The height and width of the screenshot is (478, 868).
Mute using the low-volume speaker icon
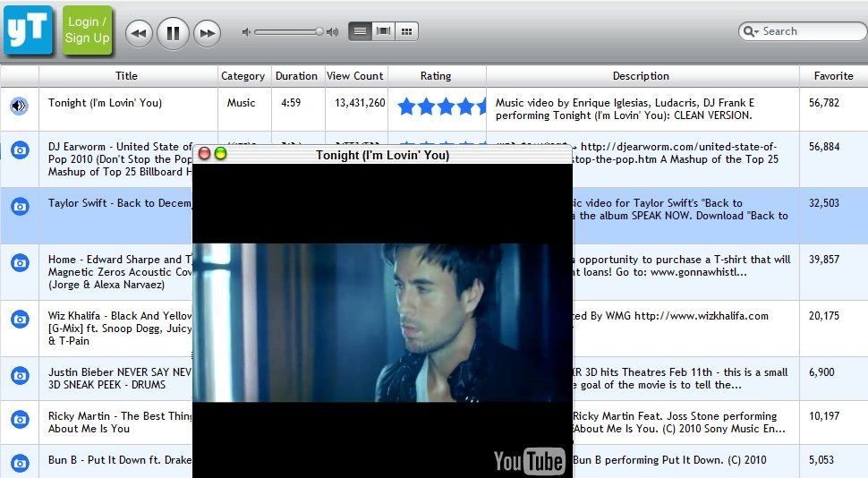(246, 32)
